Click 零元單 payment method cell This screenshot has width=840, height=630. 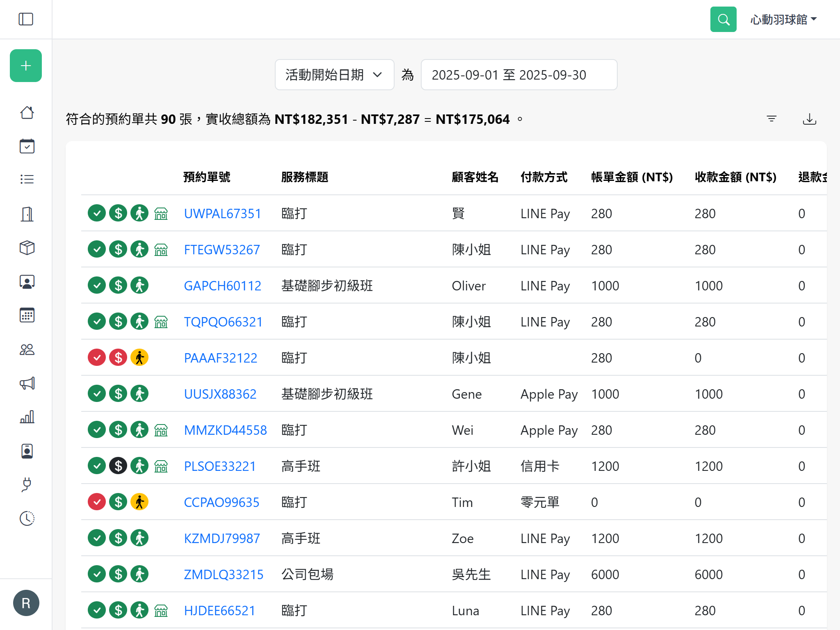click(x=540, y=502)
